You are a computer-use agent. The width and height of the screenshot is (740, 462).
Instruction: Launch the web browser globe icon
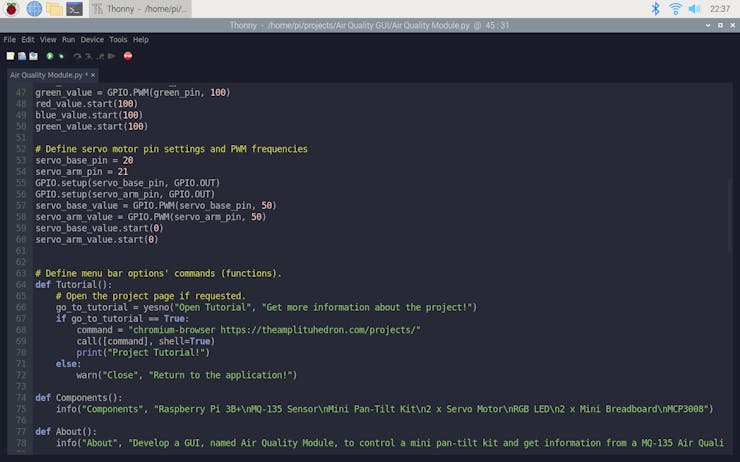click(34, 8)
